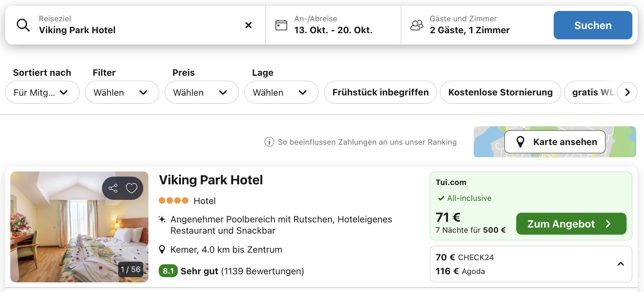Screen dimensions: 644x292
Task: Open the check-in calendar icon
Action: (x=281, y=25)
